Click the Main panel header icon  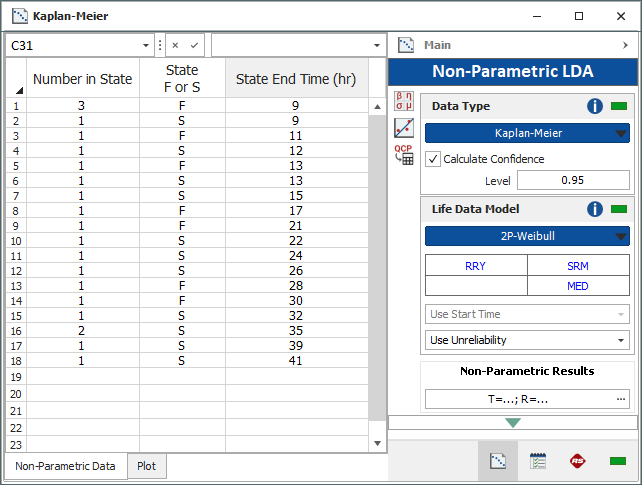coord(406,45)
